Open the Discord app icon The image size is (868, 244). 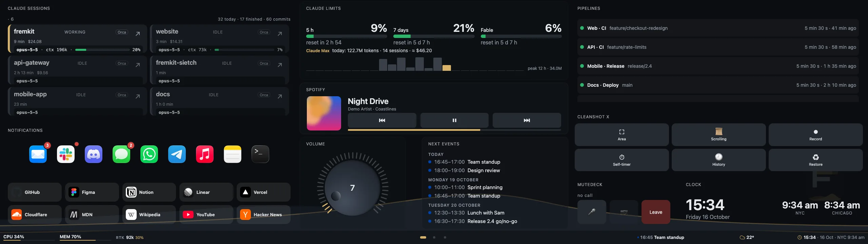(x=94, y=154)
